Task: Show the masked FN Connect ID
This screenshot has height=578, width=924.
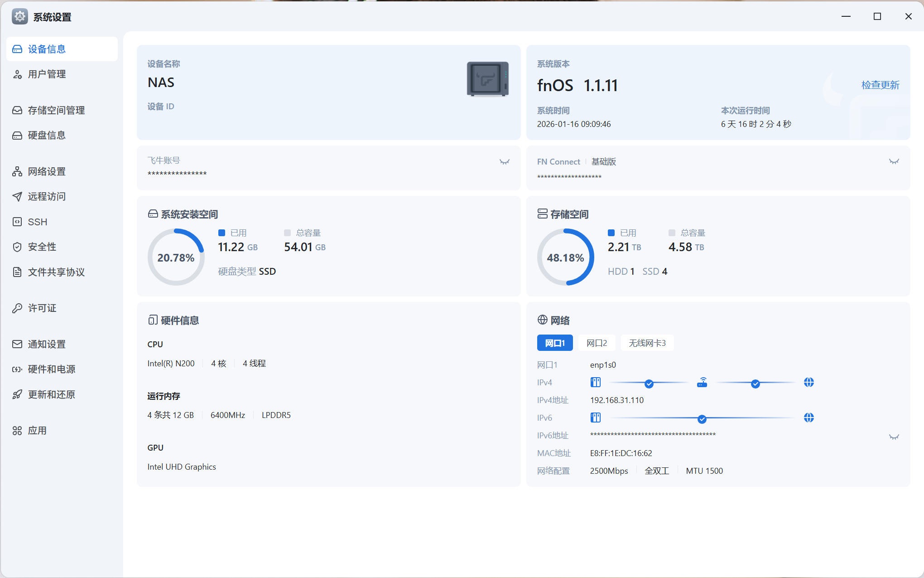Action: tap(894, 161)
